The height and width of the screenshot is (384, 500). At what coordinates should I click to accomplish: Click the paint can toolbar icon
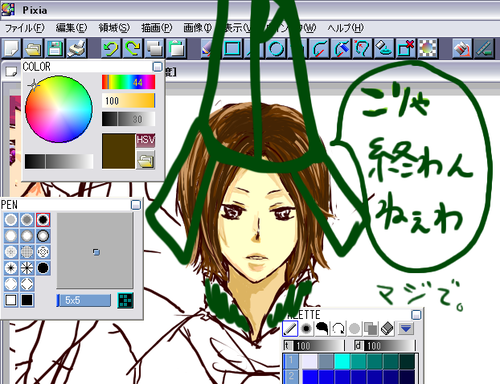coord(462,48)
